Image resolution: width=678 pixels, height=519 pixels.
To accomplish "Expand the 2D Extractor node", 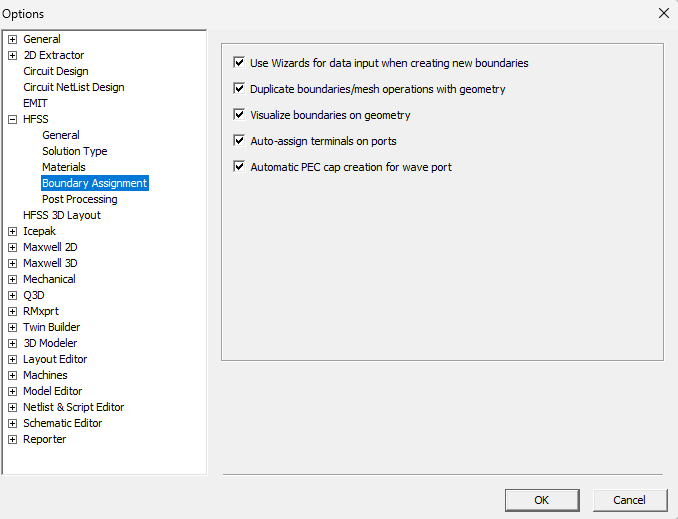I will click(13, 55).
